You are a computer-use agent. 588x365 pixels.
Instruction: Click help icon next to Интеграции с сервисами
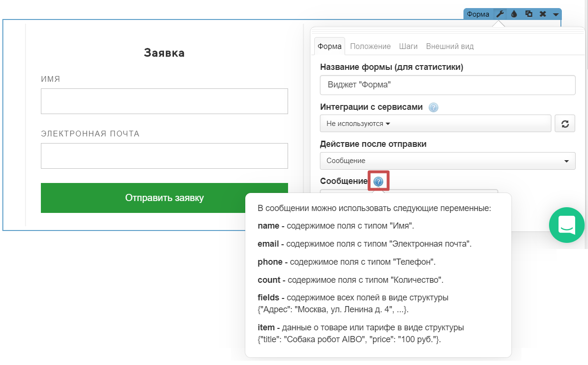433,107
